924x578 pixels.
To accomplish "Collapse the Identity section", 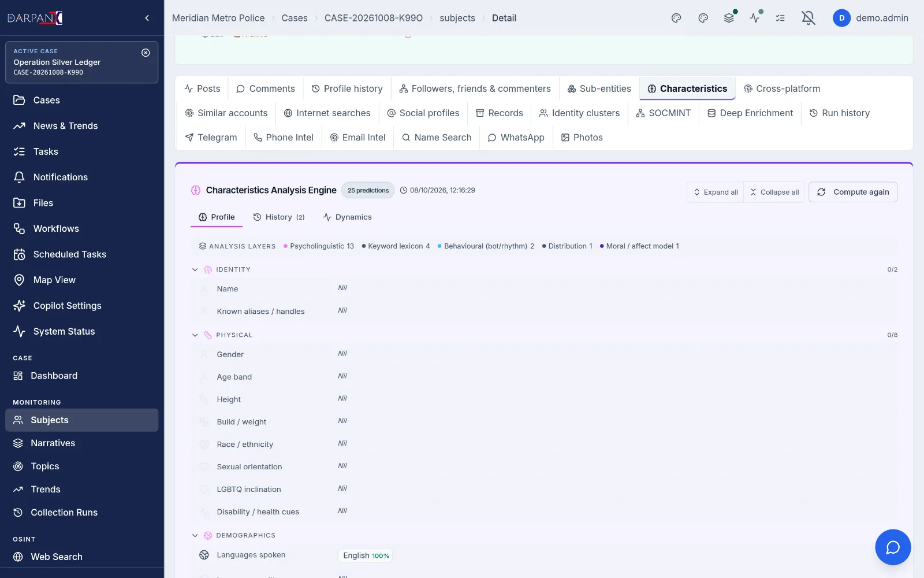I will [x=195, y=270].
